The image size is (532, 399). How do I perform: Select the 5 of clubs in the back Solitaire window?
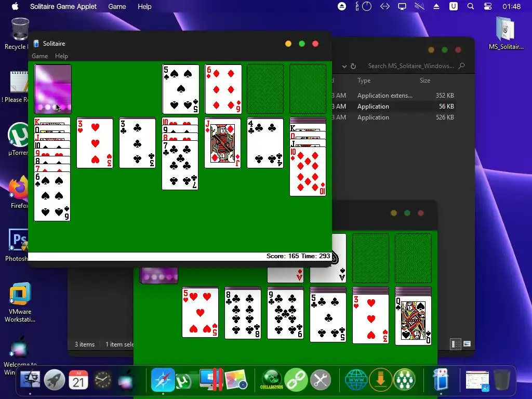(328, 317)
